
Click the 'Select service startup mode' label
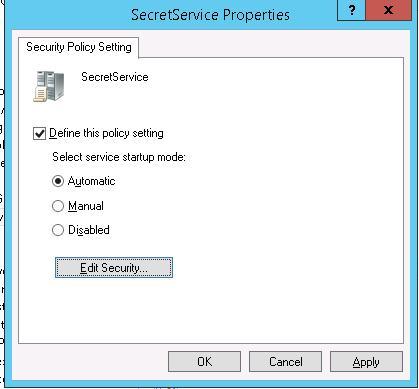[119, 157]
